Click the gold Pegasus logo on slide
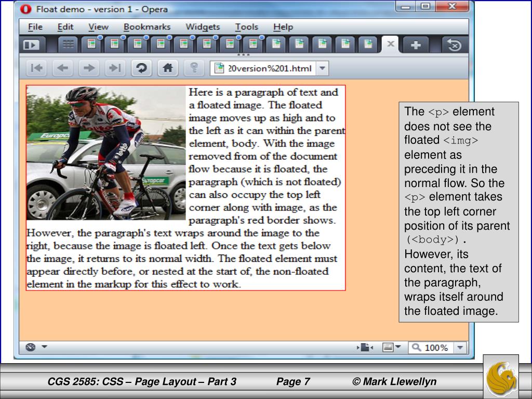 click(501, 378)
